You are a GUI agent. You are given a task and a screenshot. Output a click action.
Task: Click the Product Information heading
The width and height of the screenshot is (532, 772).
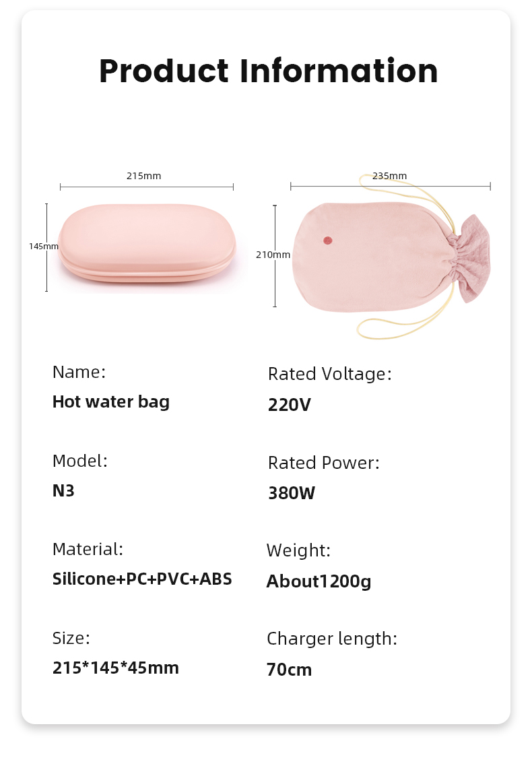[x=268, y=71]
